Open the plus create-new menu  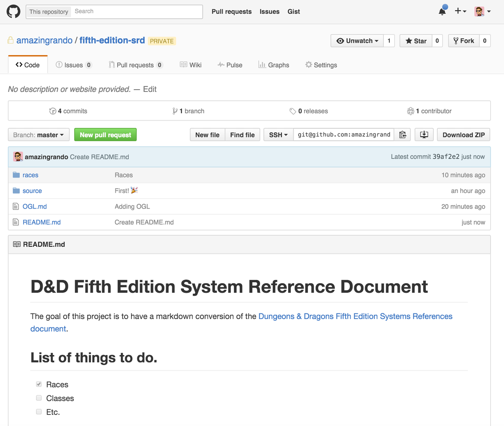(x=460, y=11)
